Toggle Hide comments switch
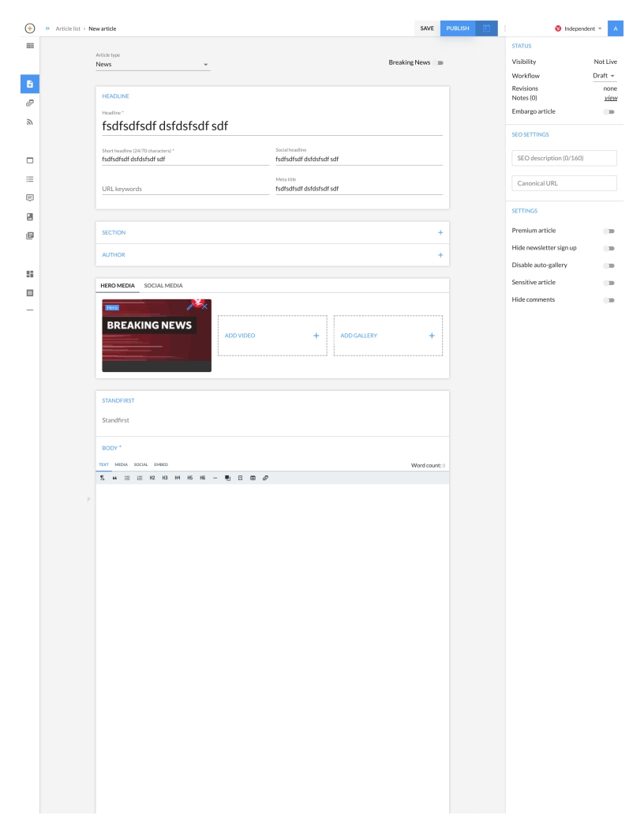 click(x=609, y=300)
